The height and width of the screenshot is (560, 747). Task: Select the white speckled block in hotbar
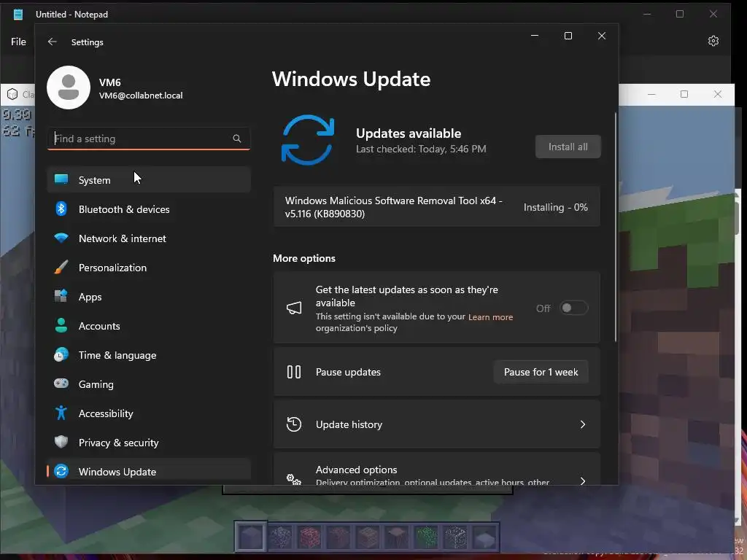455,537
